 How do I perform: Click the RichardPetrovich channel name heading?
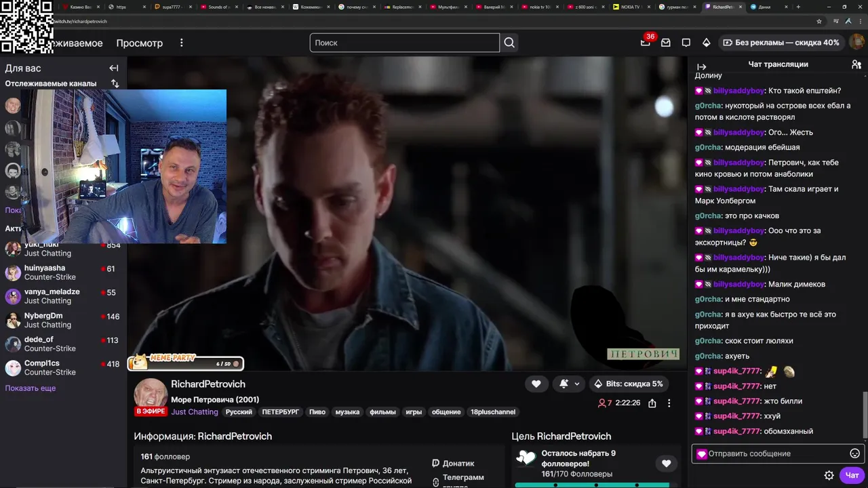click(x=208, y=384)
